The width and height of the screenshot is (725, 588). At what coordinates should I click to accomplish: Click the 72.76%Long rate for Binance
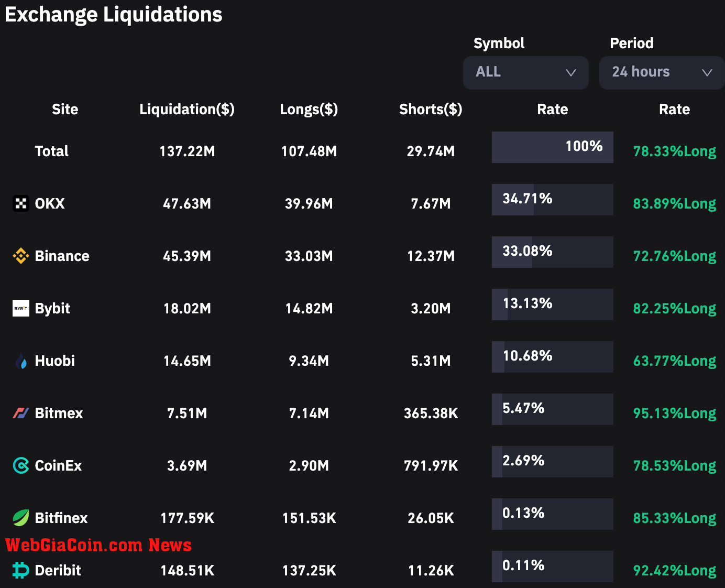click(675, 256)
